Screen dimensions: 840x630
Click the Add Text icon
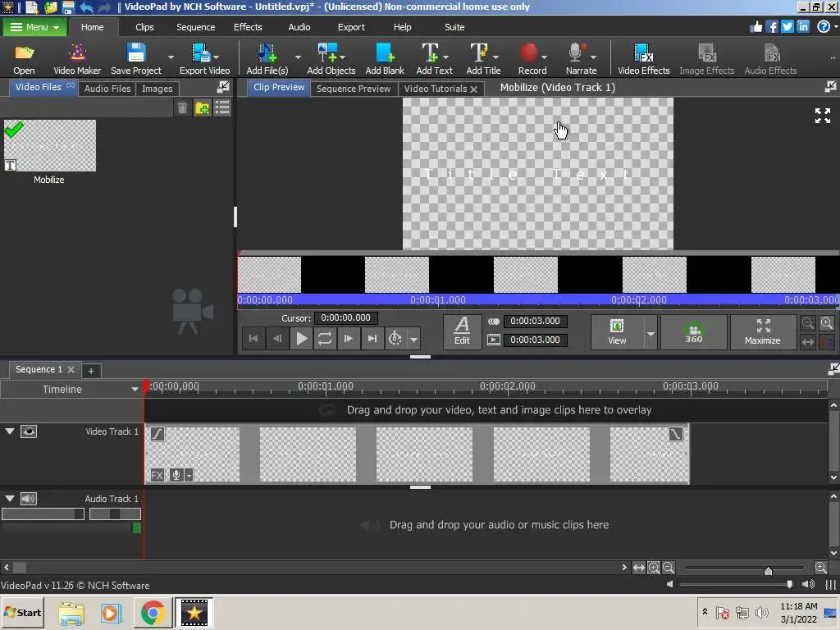(434, 59)
